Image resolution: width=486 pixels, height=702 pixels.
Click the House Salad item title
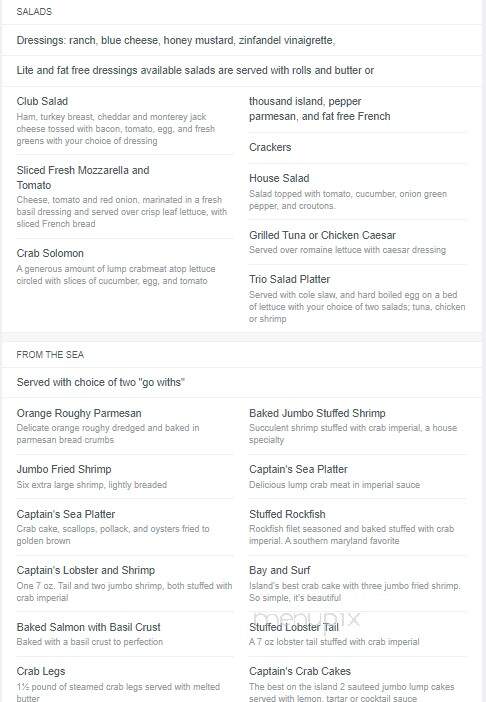279,178
